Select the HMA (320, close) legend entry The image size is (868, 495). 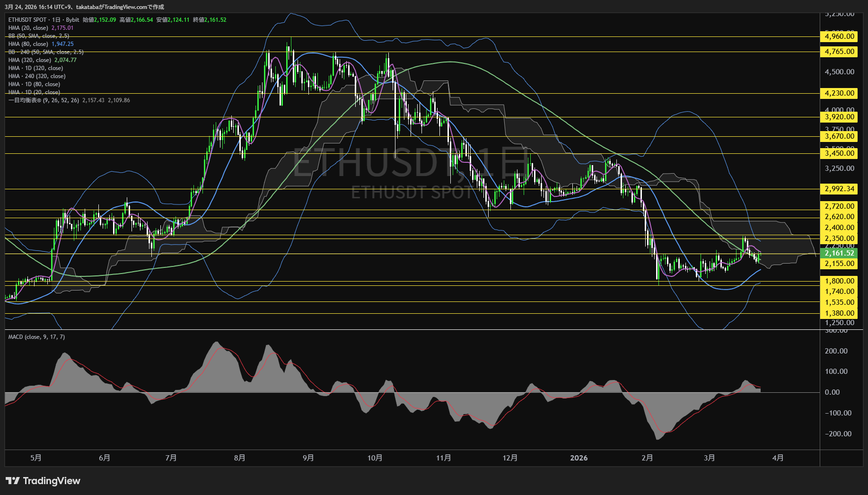(30, 60)
